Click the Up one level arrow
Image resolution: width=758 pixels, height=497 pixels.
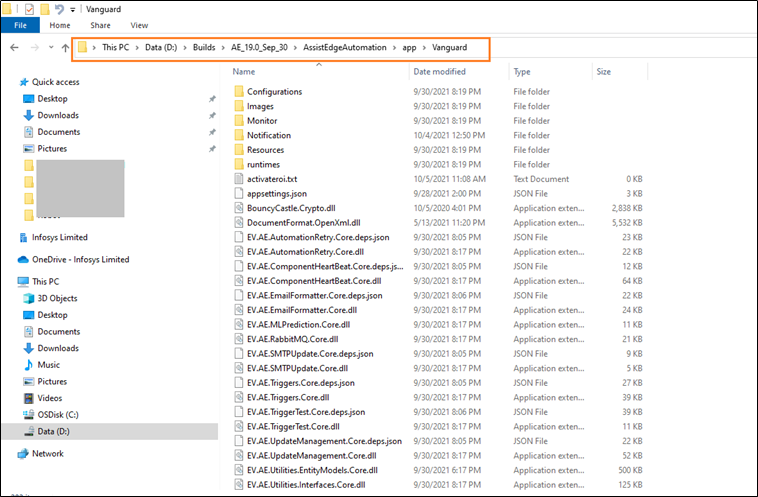coord(64,48)
